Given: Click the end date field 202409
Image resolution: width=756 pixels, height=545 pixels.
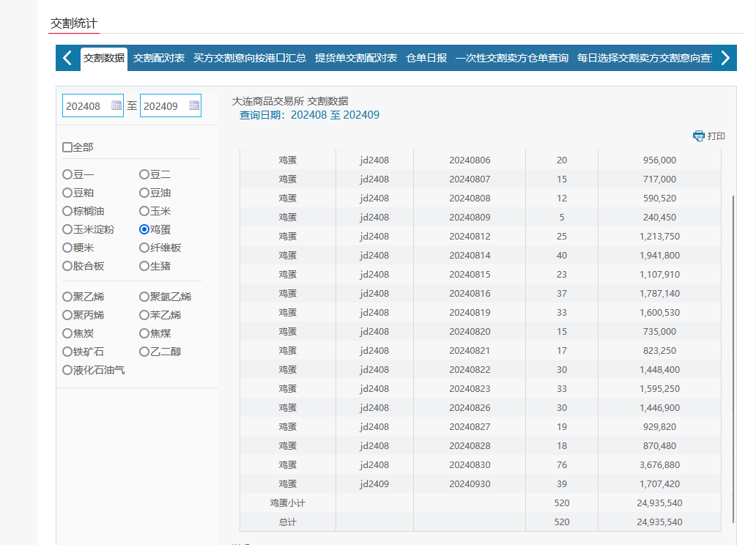Looking at the screenshot, I should (x=163, y=105).
